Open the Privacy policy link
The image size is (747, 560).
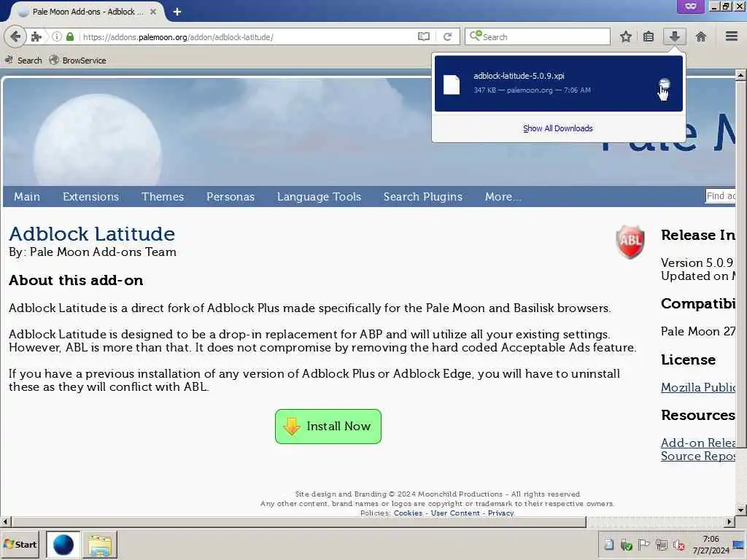point(500,513)
